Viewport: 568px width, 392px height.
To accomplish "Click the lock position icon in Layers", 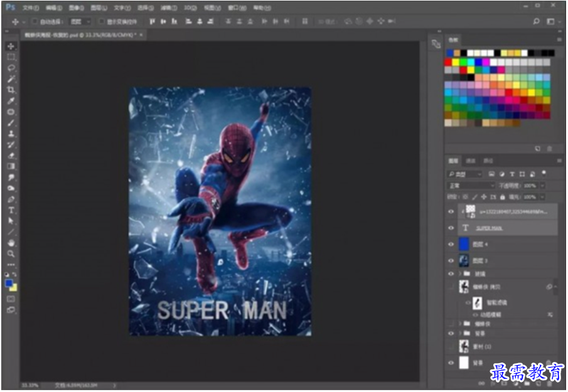I will tap(484, 197).
